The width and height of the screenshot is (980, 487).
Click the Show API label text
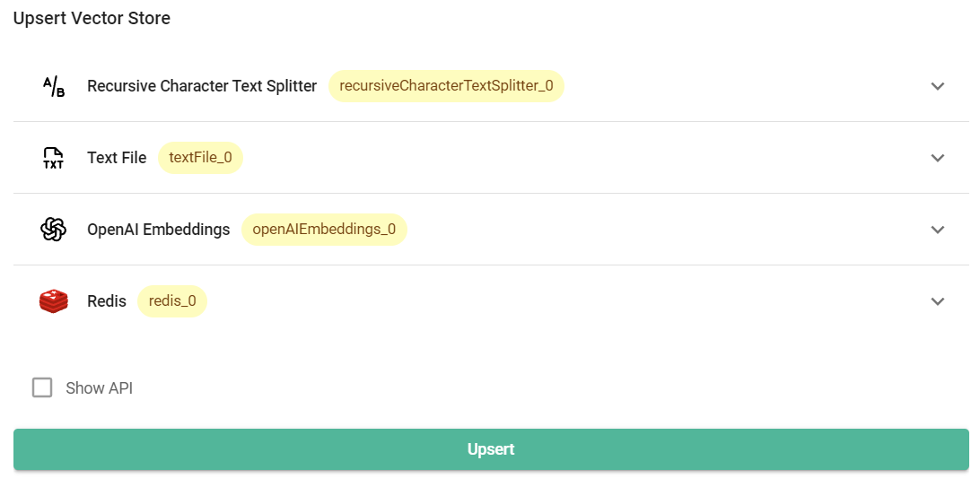click(x=99, y=388)
